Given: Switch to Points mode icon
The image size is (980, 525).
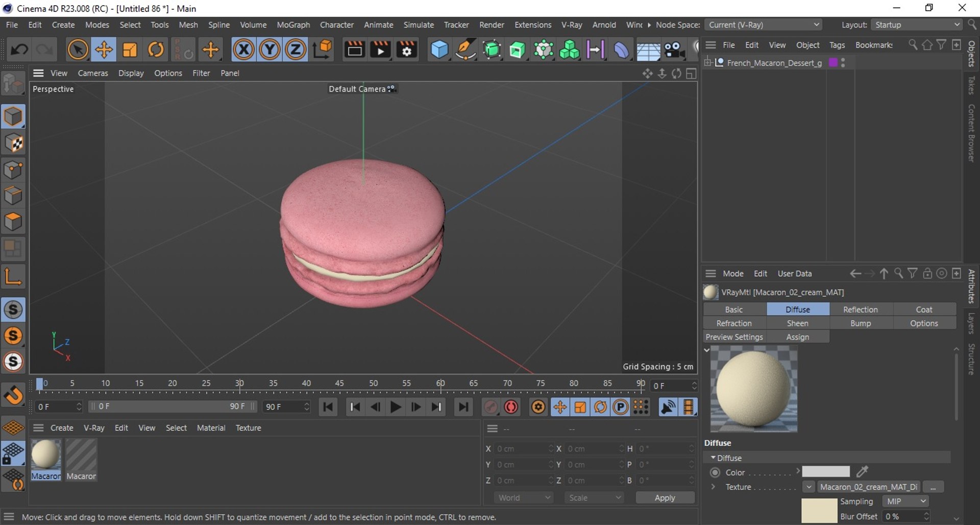Looking at the screenshot, I should 13,170.
